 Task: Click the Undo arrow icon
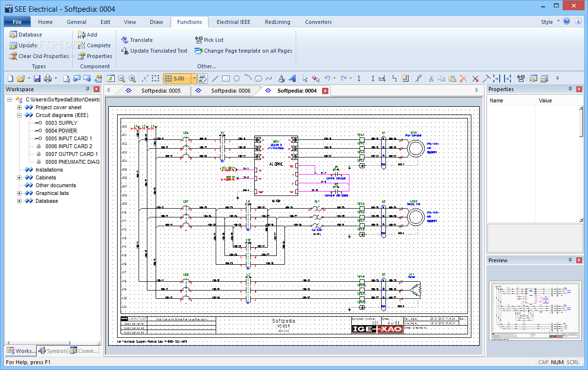[x=327, y=78]
